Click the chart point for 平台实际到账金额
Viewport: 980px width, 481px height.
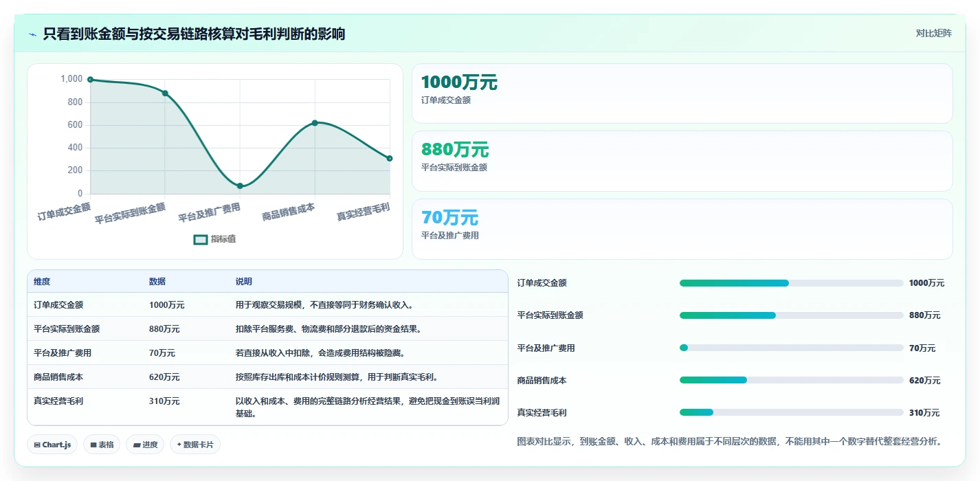point(165,93)
